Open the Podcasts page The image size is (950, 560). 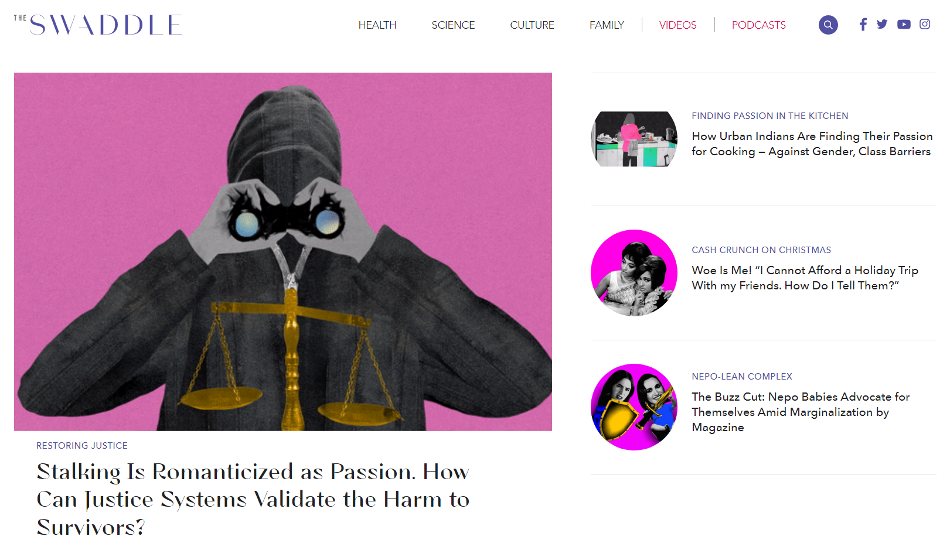[x=758, y=25]
